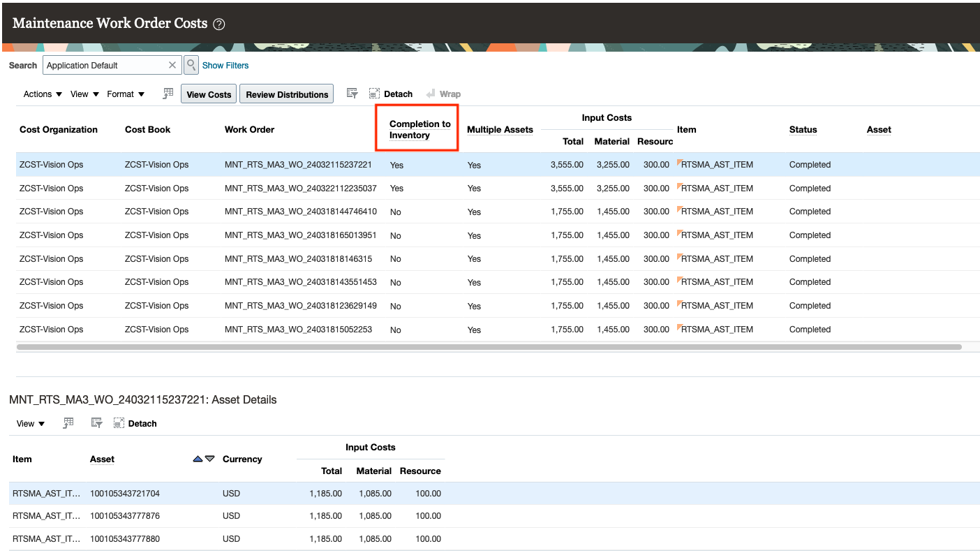The image size is (980, 553).
Task: Sort Asset column ascending with up triangle
Action: click(x=198, y=459)
